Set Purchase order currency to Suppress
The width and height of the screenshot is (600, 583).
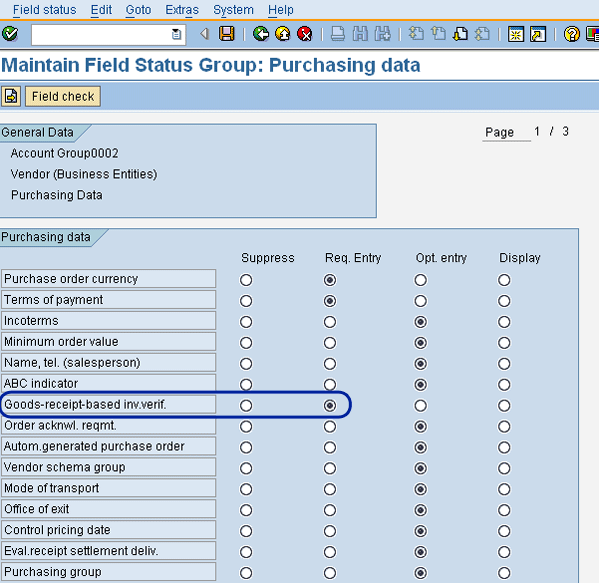point(246,280)
